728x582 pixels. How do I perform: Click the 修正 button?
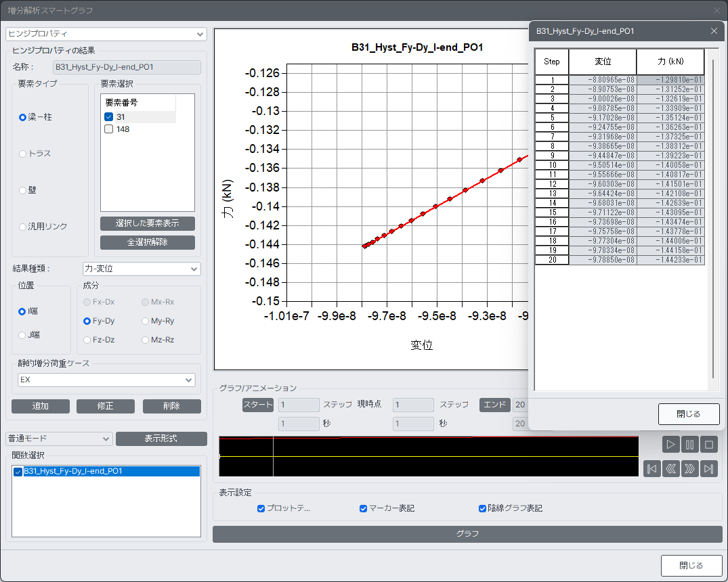[x=106, y=406]
